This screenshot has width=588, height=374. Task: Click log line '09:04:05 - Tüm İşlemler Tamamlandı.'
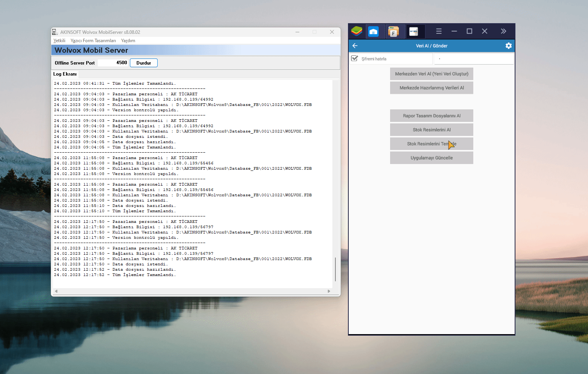115,147
